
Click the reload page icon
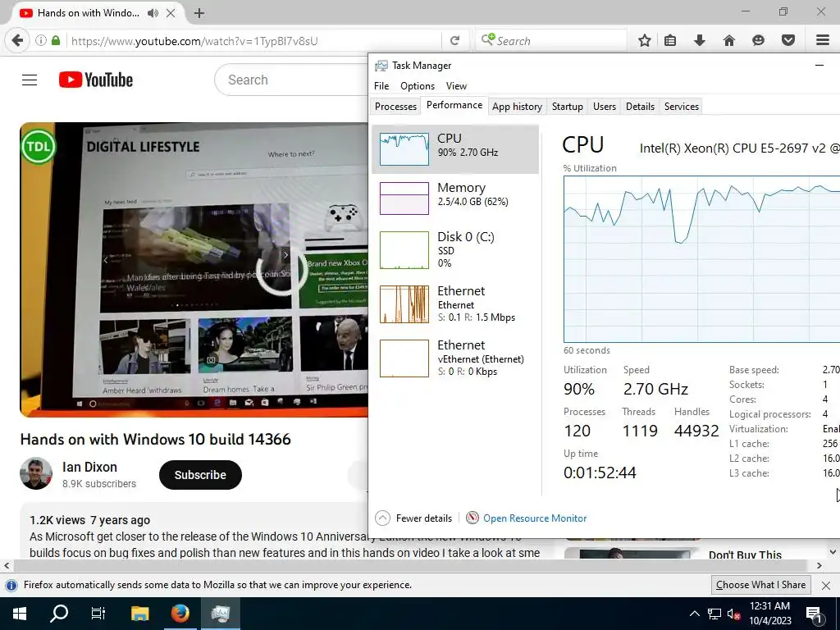[x=454, y=41]
